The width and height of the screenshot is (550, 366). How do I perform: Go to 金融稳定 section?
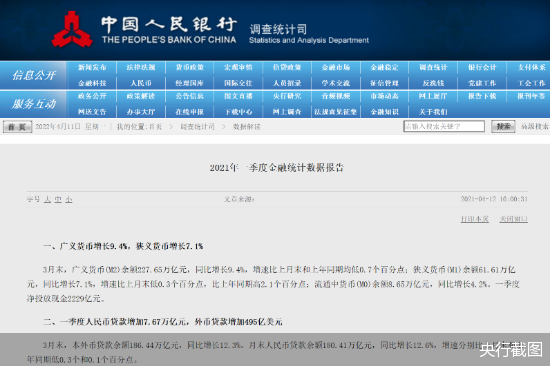click(384, 67)
